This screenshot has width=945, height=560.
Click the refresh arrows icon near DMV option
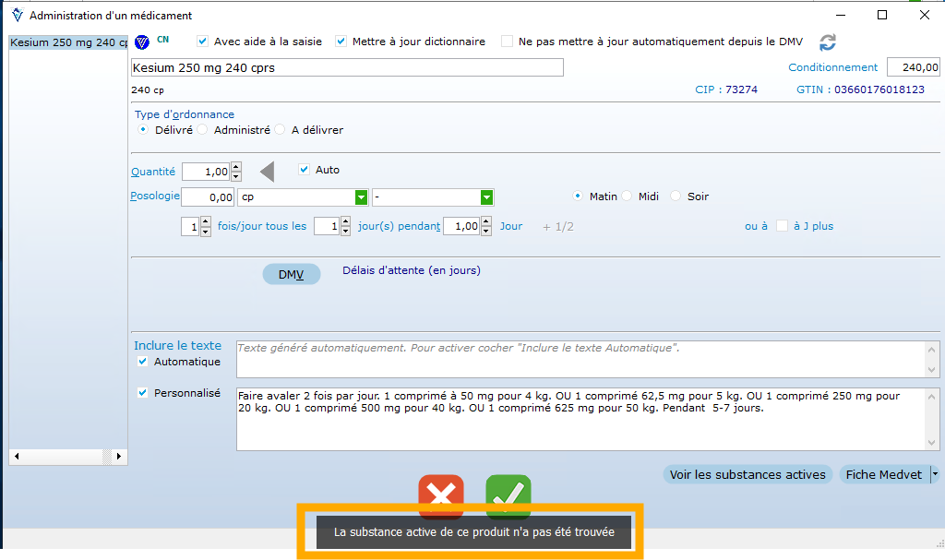pyautogui.click(x=828, y=42)
